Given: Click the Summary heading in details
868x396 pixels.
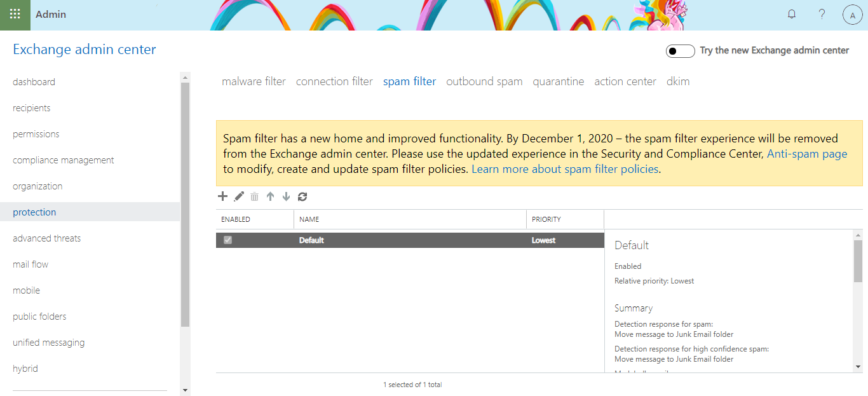Looking at the screenshot, I should click(x=634, y=308).
